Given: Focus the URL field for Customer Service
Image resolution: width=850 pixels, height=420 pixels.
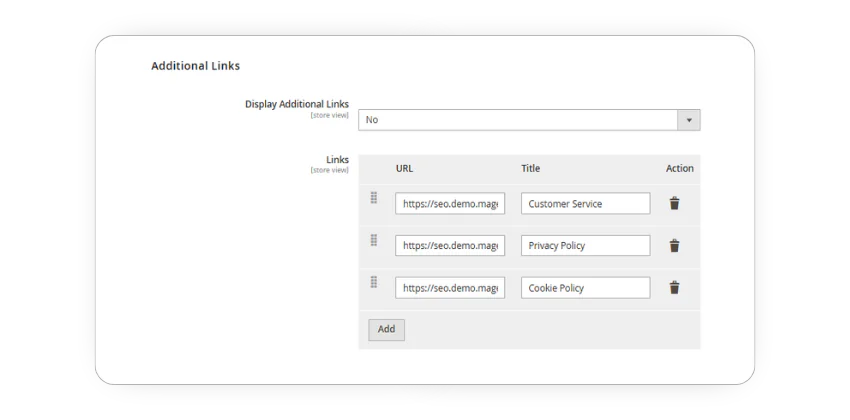Looking at the screenshot, I should point(450,204).
